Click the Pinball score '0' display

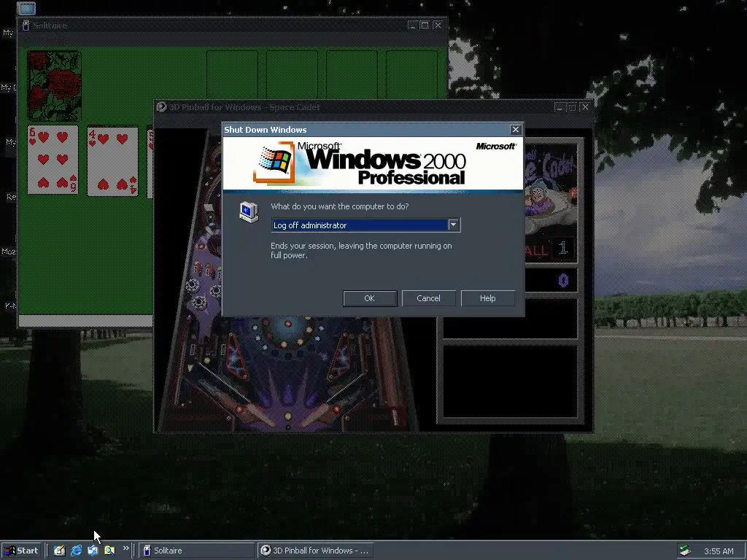(563, 281)
